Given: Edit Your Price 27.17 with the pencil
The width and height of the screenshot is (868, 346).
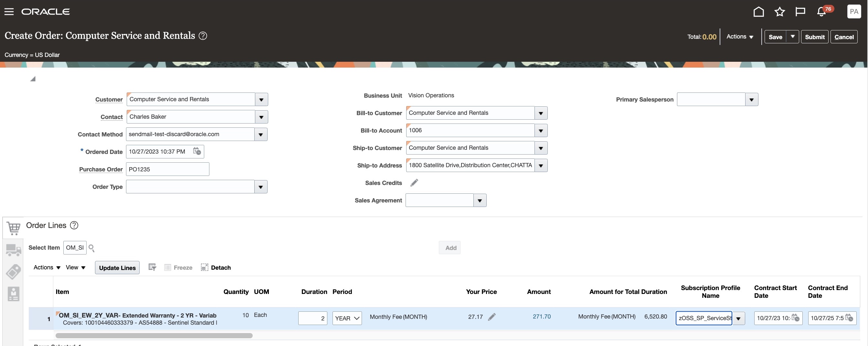Looking at the screenshot, I should pyautogui.click(x=492, y=317).
